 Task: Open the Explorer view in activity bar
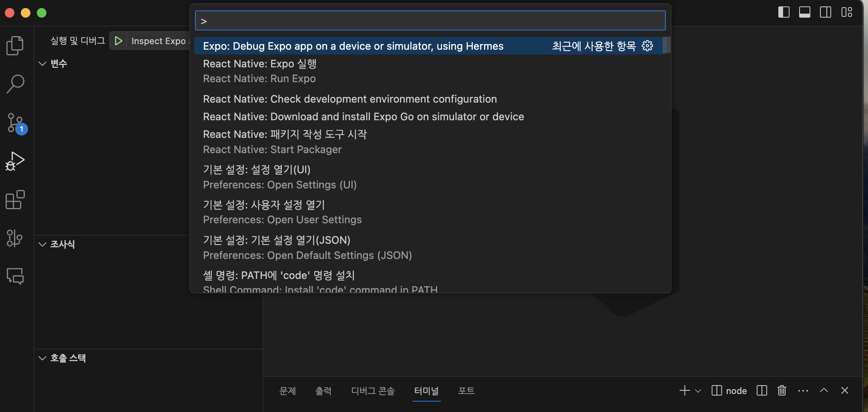coord(15,45)
